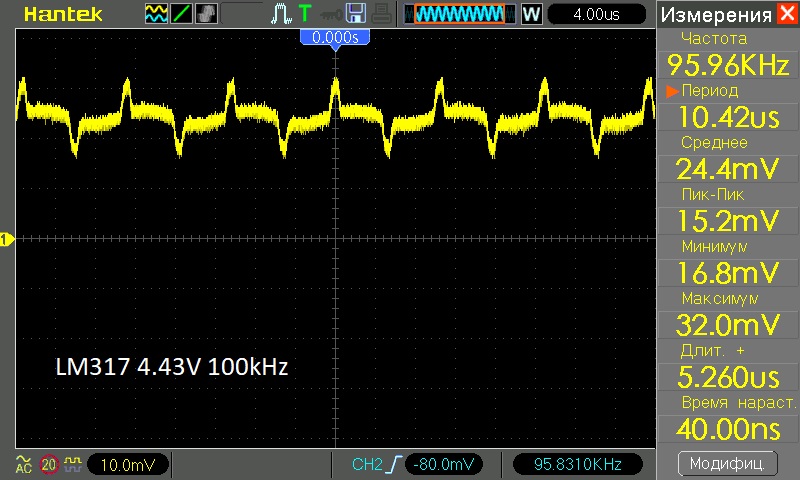
Task: Click the LM317 4.43V 100kHz annotation
Action: 171,367
